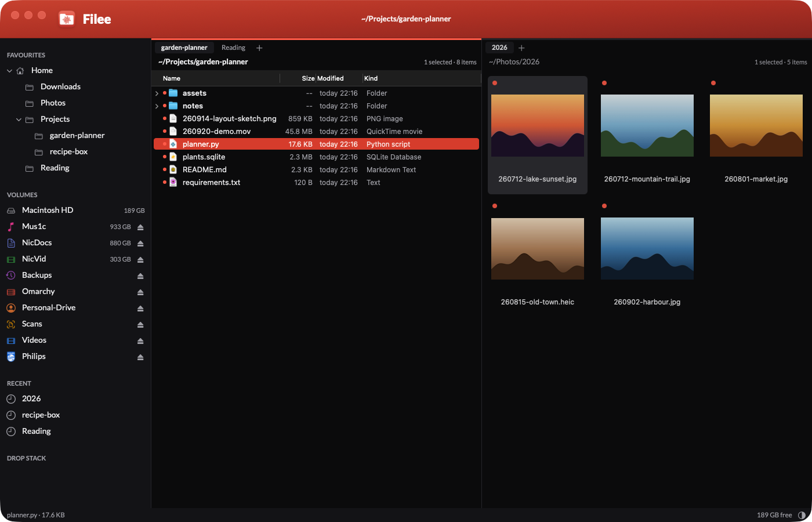Click the requirements.txt file icon
This screenshot has height=522, width=812.
173,183
